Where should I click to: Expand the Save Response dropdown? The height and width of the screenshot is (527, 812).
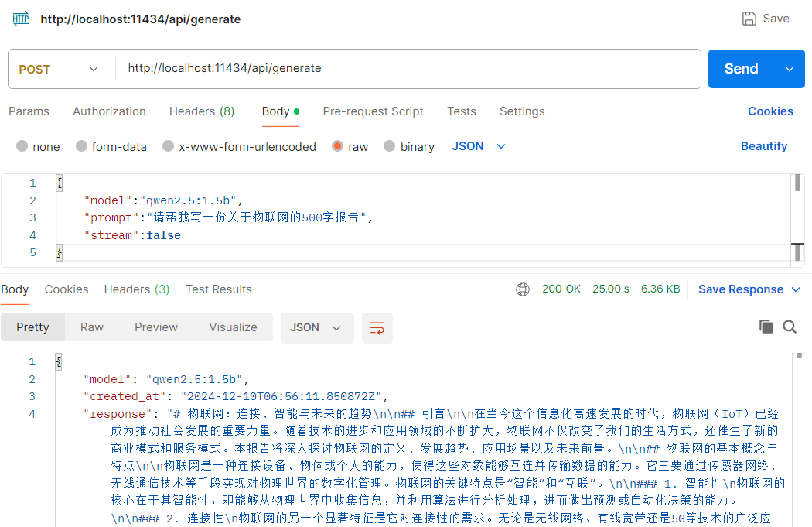[796, 289]
